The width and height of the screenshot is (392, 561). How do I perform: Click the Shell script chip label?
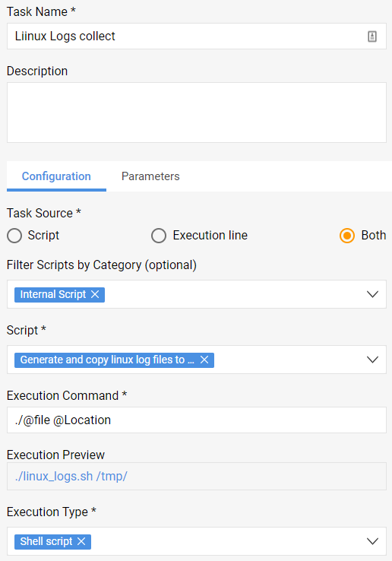click(x=46, y=541)
